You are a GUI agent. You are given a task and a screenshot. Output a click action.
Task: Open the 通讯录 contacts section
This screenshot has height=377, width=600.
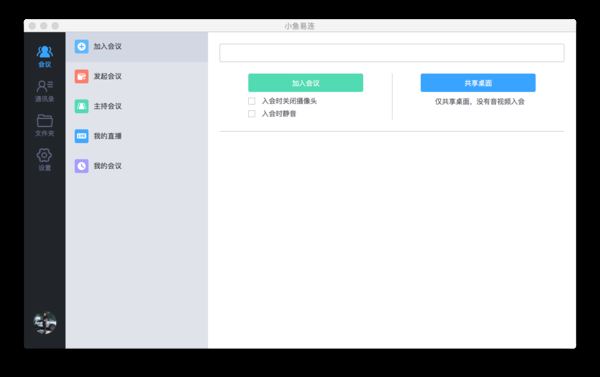point(44,91)
